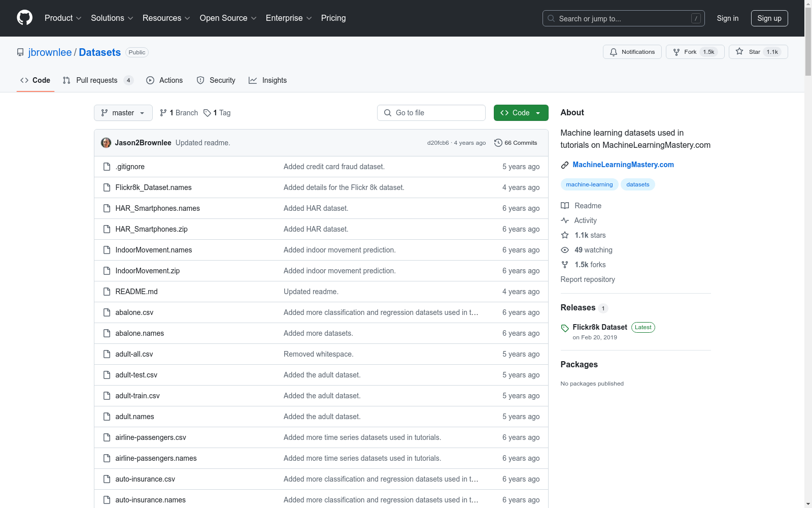Click the file icon for .gitignore
The height and width of the screenshot is (508, 812).
pyautogui.click(x=107, y=167)
